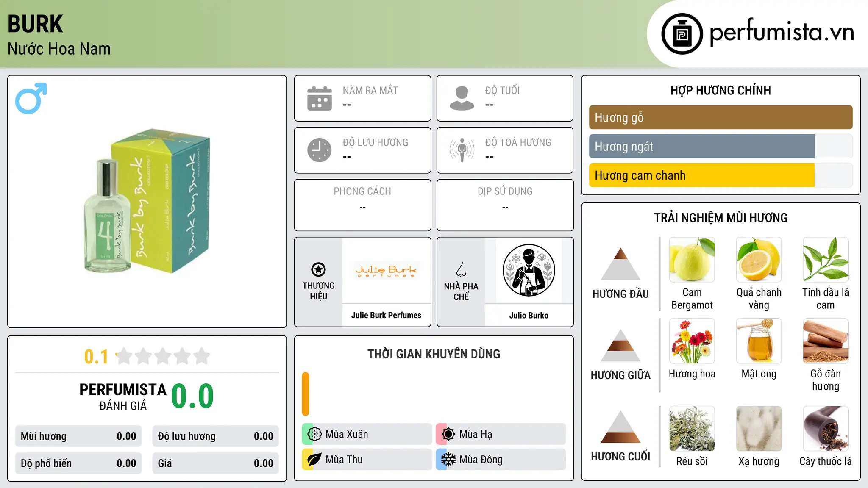Click the snowflake icon for Mùa Đông
Screen dimensions: 868x488
448,460
